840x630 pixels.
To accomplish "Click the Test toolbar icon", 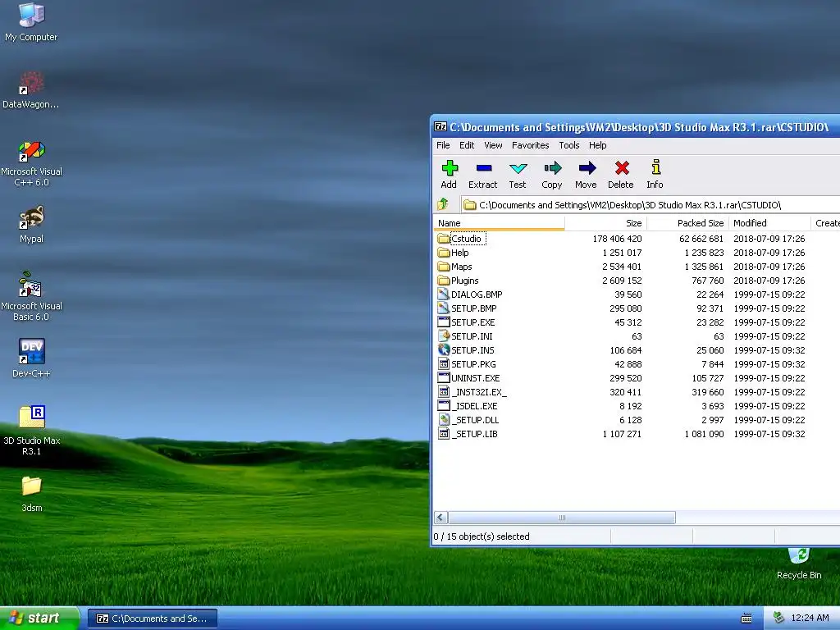I will 518,175.
